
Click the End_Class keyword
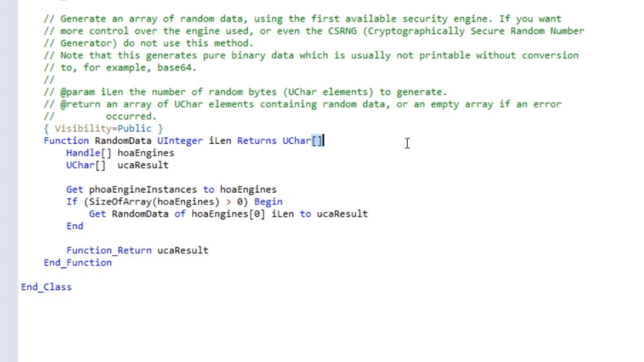pos(46,287)
